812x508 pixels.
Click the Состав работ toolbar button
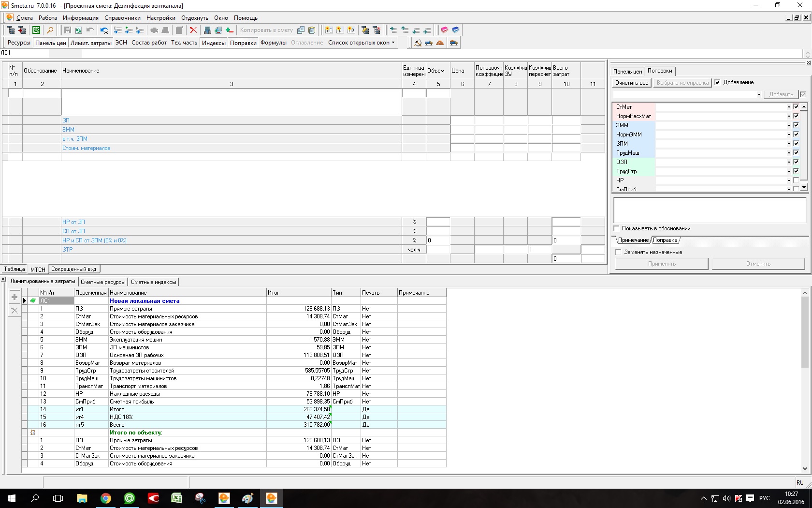click(x=149, y=43)
